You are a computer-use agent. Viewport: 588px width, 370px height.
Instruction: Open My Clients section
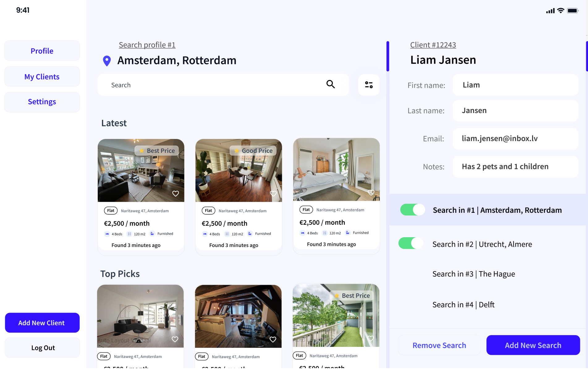point(42,77)
